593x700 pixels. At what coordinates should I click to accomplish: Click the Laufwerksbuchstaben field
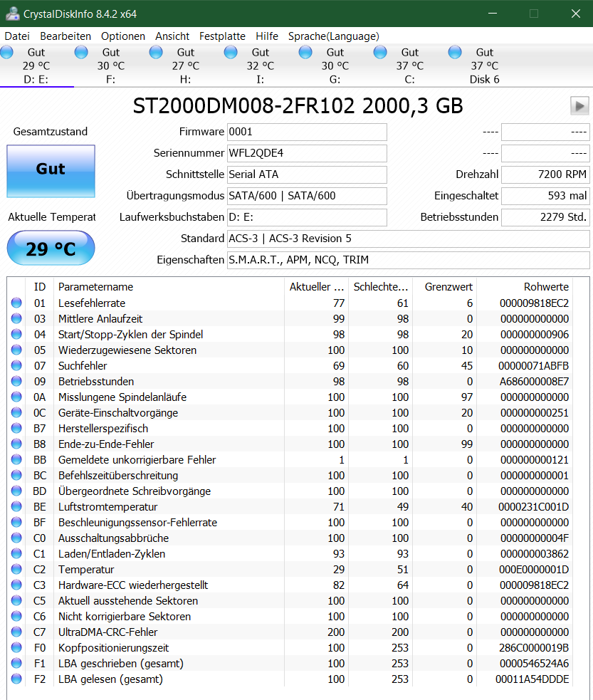(x=307, y=217)
